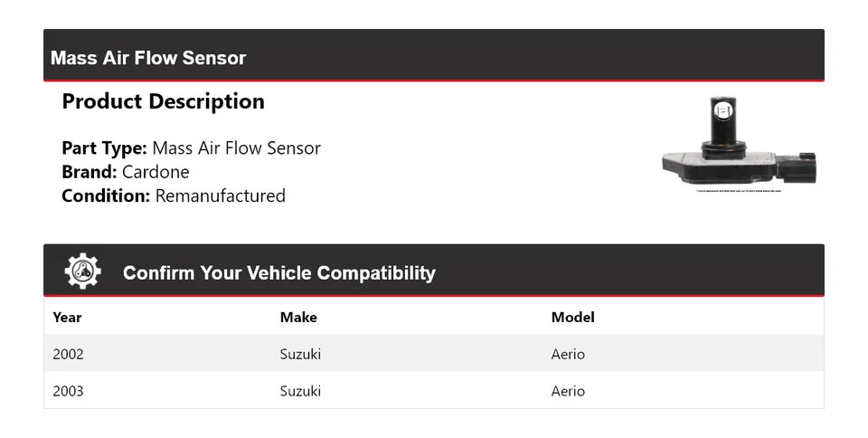The image size is (868, 438).
Task: Click the 'Mass Air Flow Sensor' part type value
Action: click(x=236, y=148)
